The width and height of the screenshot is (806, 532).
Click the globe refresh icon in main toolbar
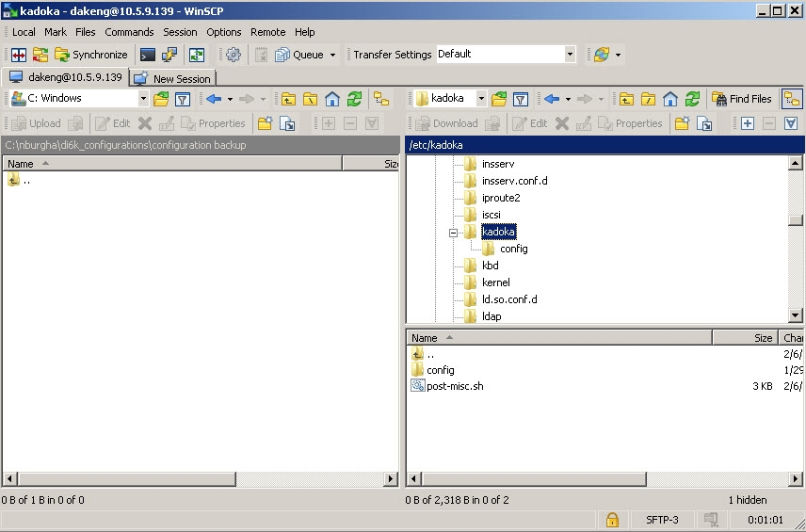pos(601,55)
